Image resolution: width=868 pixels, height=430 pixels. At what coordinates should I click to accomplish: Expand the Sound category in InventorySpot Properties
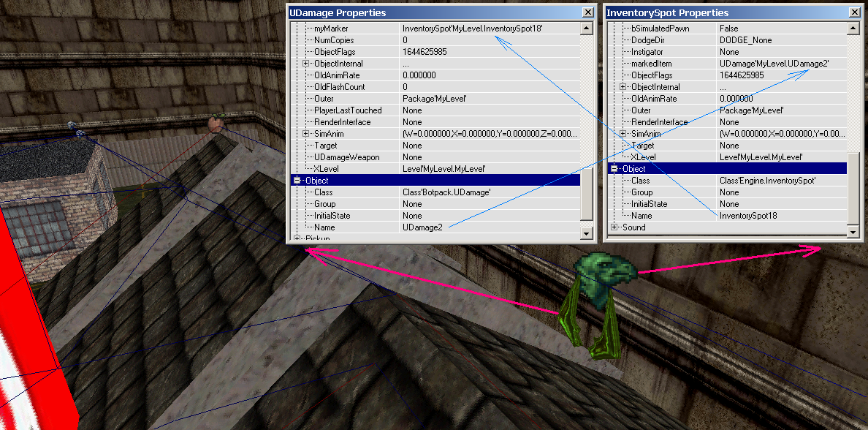(614, 227)
